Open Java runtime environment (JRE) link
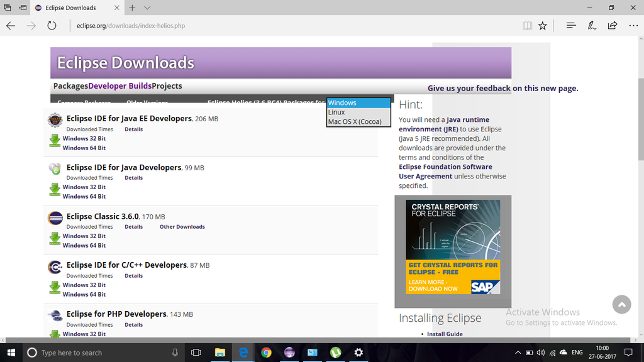Screen dimensions: 644x362 [x=444, y=124]
